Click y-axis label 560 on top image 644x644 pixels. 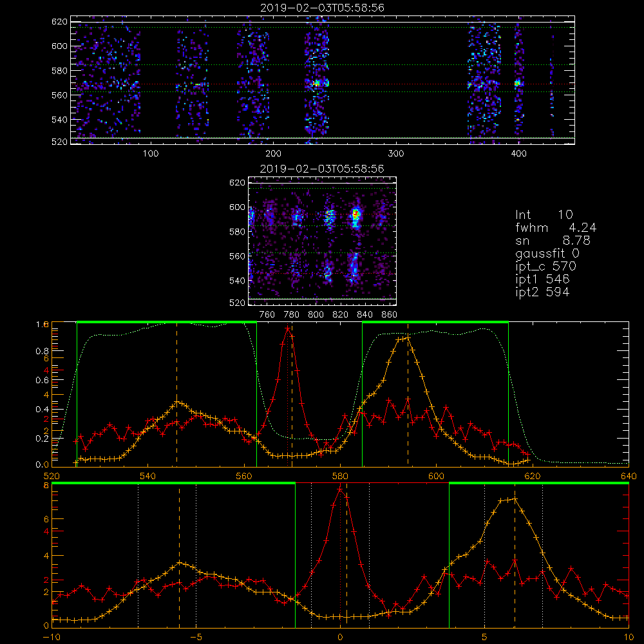point(59,95)
